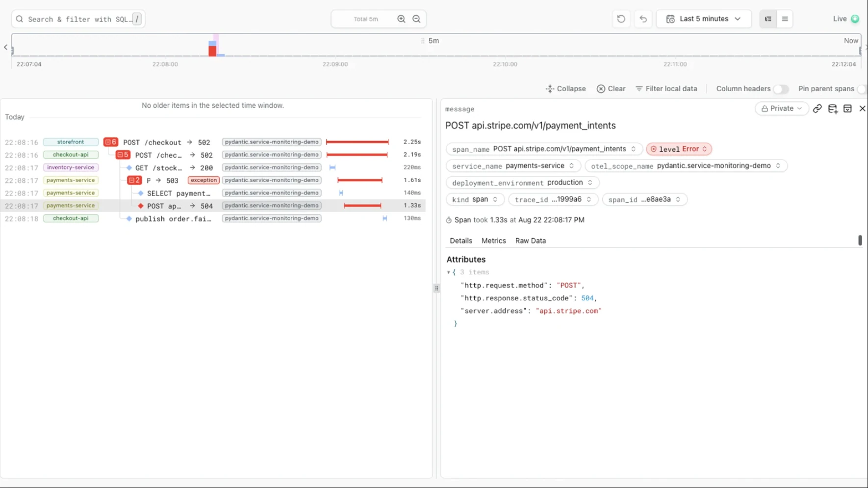Open service_name payments-service chip

(513, 166)
